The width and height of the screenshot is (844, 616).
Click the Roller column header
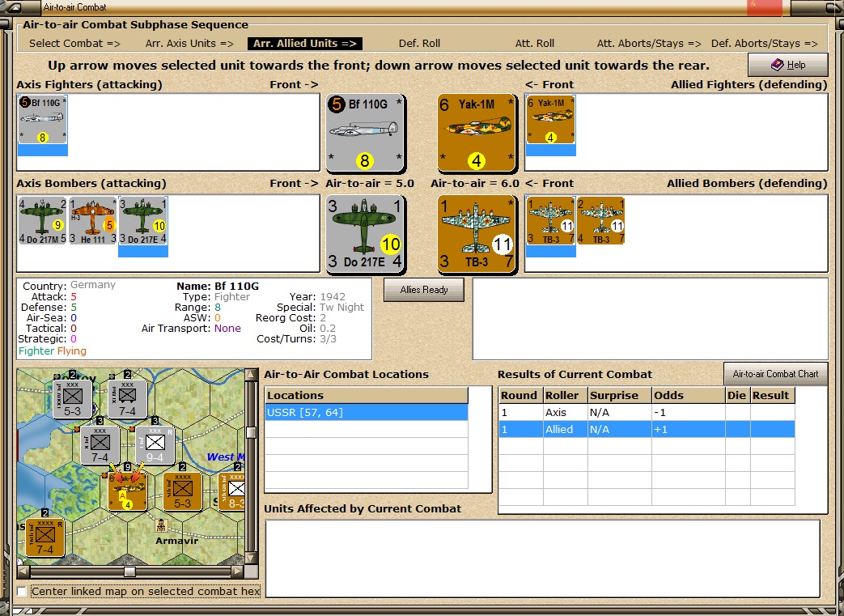[566, 395]
